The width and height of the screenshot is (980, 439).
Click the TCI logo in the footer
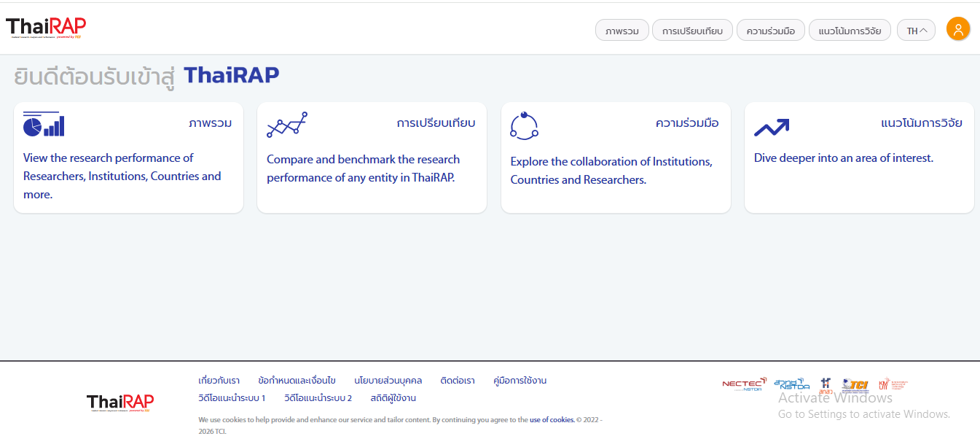(x=855, y=385)
